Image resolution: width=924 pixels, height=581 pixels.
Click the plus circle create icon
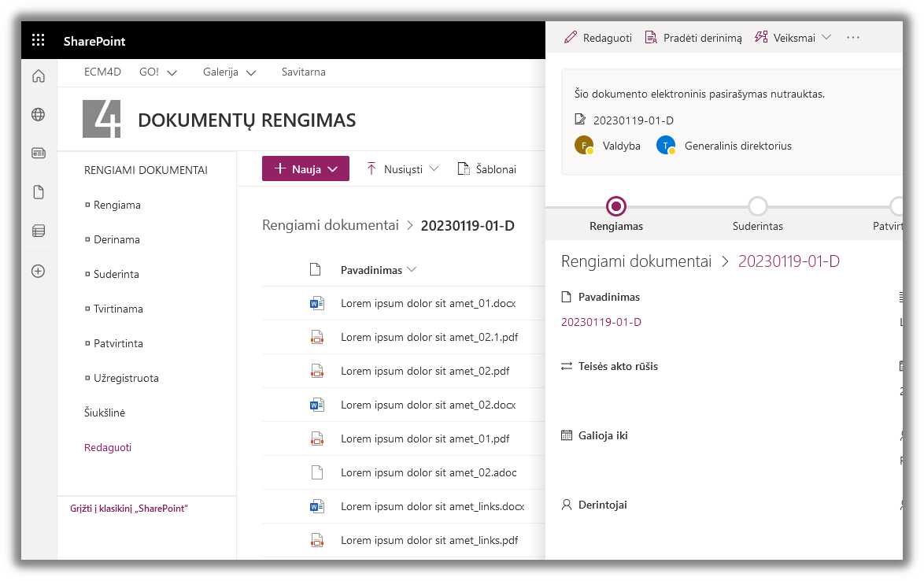click(x=39, y=271)
